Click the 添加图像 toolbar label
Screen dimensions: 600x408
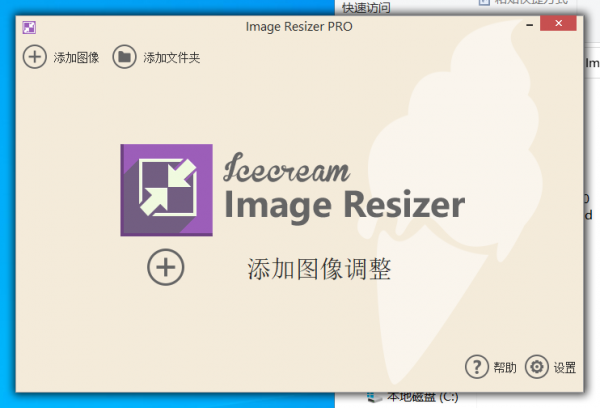point(77,58)
